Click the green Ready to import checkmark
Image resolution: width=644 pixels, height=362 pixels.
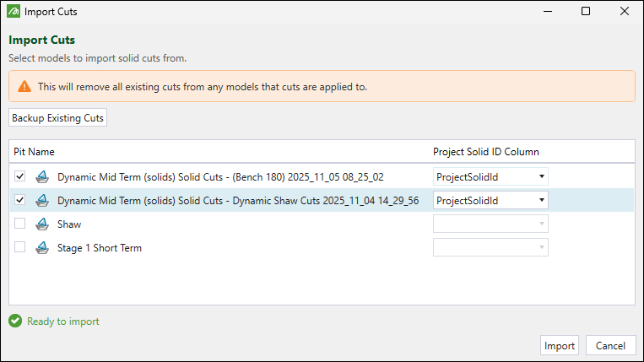pos(15,321)
